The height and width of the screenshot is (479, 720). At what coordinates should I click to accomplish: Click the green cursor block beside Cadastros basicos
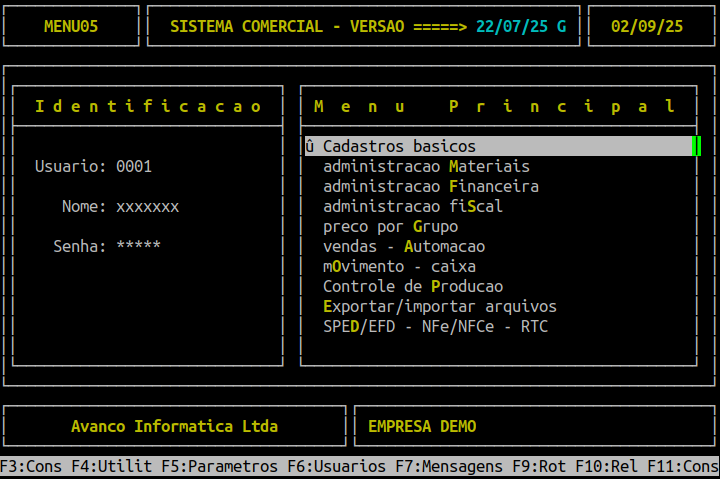tap(697, 146)
